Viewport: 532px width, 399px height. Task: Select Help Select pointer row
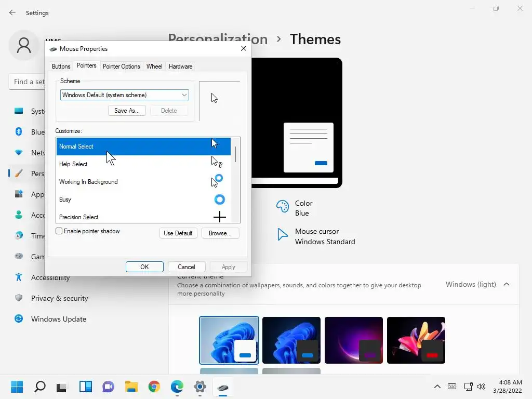point(143,164)
